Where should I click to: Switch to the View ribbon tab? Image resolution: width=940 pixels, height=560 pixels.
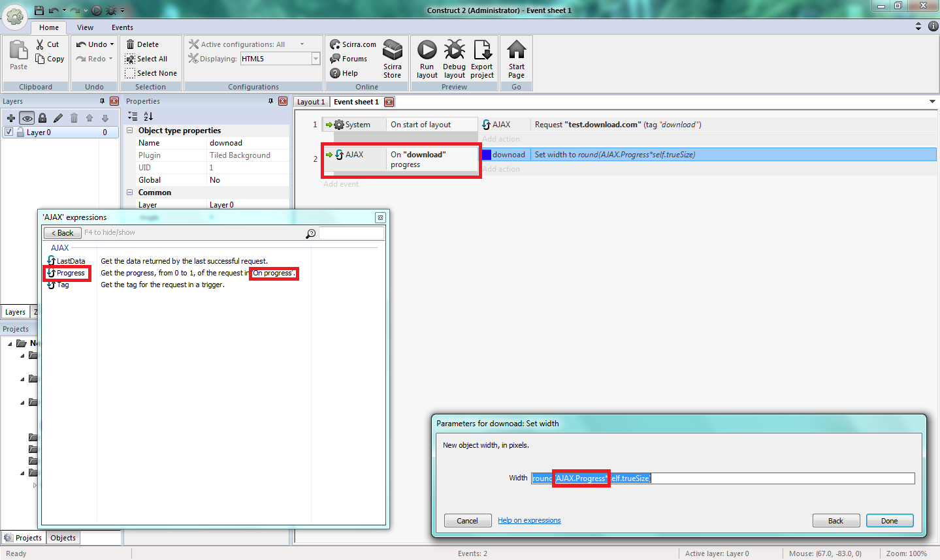pos(85,27)
